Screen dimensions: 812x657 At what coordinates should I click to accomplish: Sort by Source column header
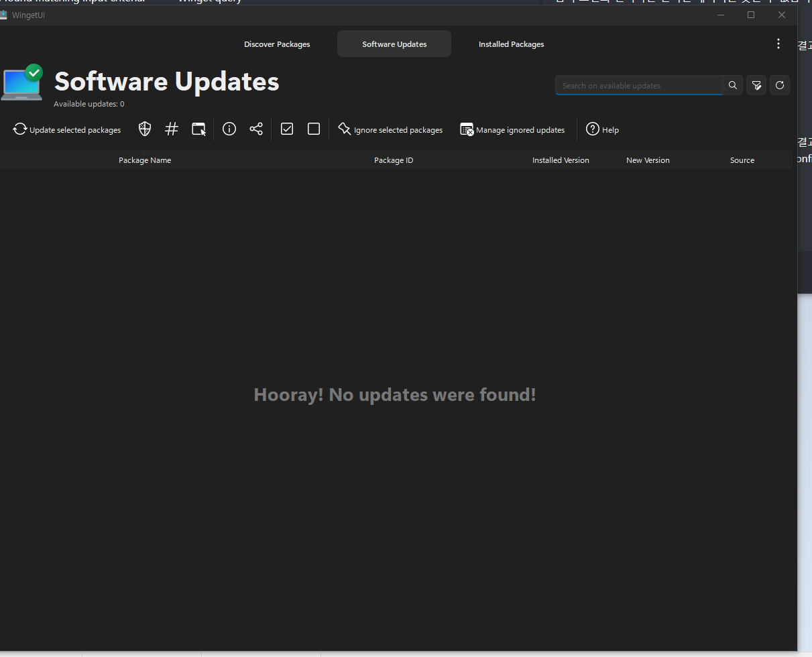pyautogui.click(x=742, y=160)
